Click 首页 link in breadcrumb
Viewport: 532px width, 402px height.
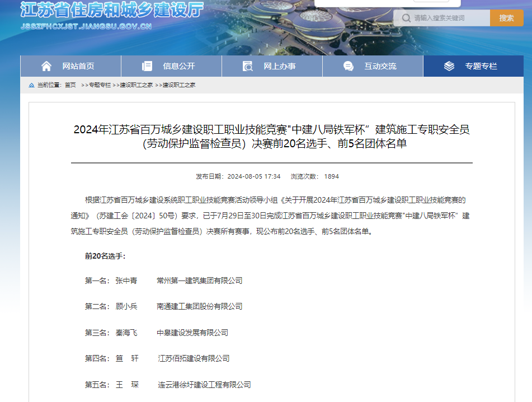70,85
